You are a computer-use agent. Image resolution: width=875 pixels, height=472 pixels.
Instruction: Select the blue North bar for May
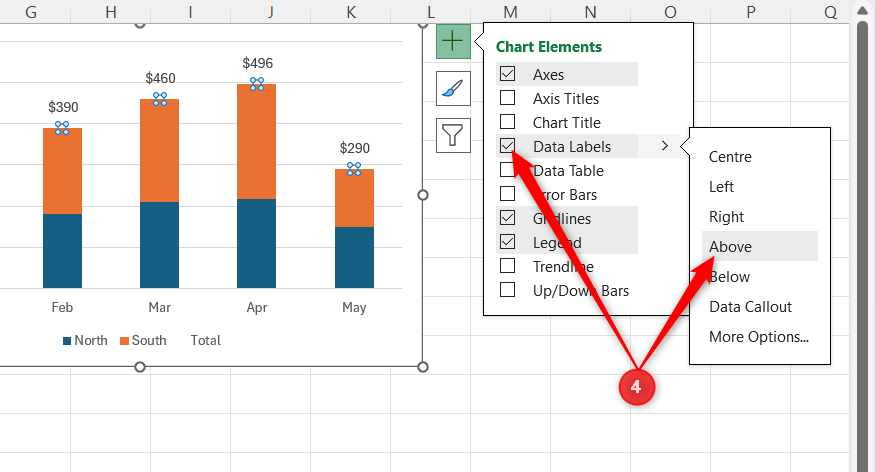(x=354, y=257)
